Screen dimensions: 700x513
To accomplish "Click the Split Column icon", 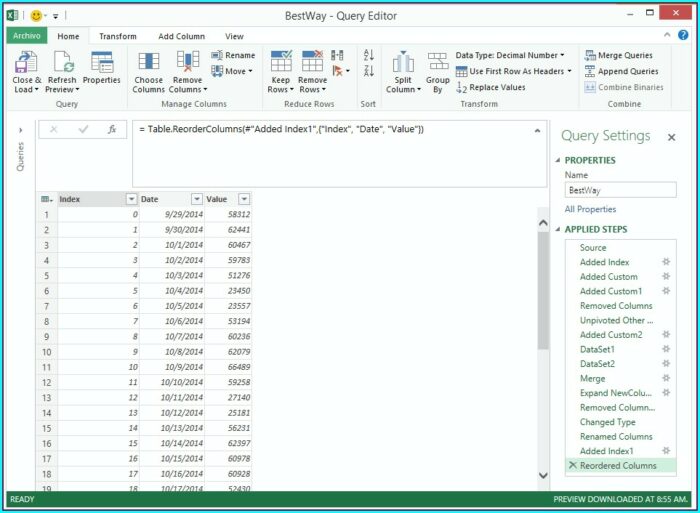I will point(403,62).
